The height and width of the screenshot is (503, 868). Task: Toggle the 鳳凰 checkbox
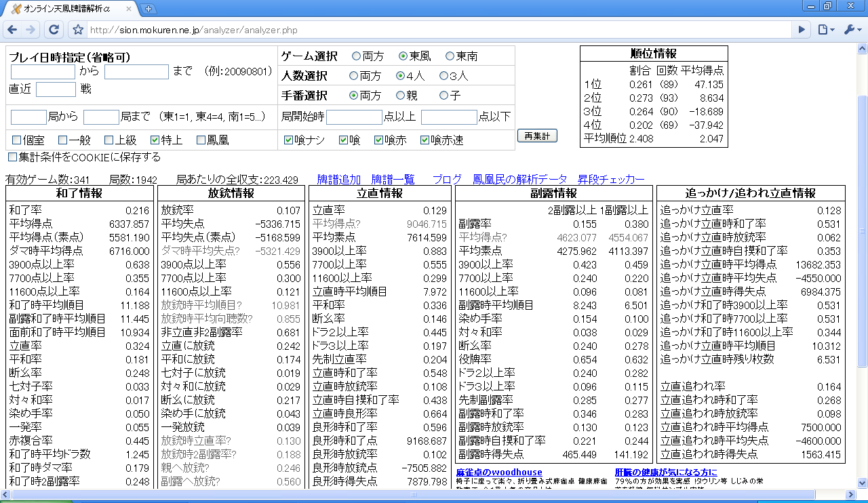(x=201, y=140)
